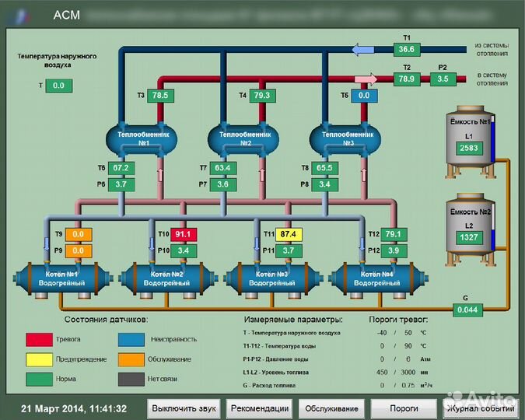525x420 pixels.
Task: Open the Пороги thresholds button
Action: (404, 408)
